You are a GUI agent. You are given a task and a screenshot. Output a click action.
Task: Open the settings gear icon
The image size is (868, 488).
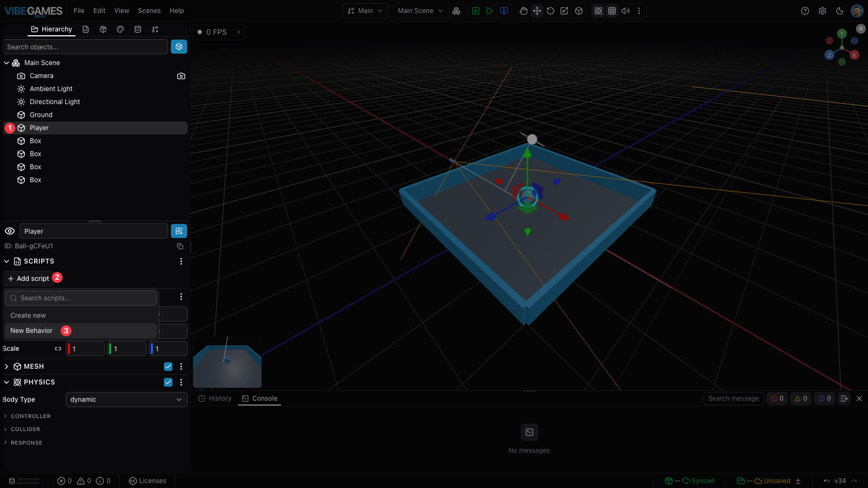822,11
